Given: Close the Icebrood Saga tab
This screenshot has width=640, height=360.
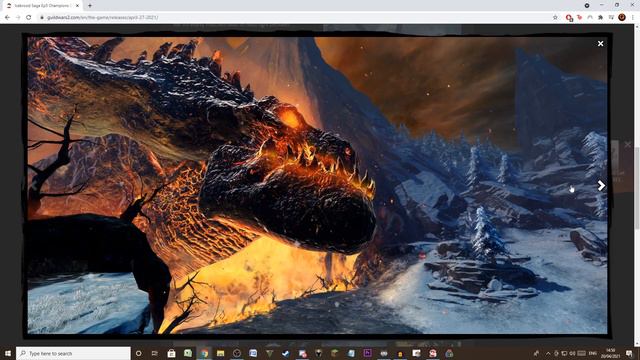Looking at the screenshot, I should pyautogui.click(x=78, y=6).
